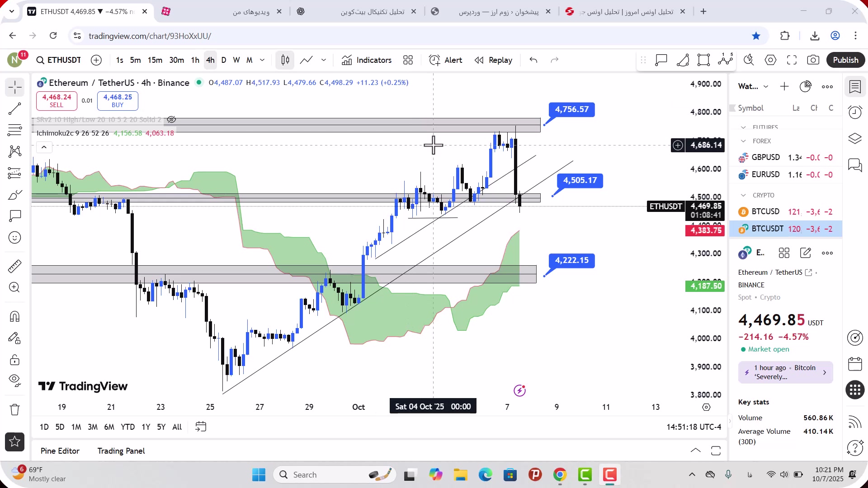Image resolution: width=868 pixels, height=488 pixels.
Task: Open the object tree layers panel
Action: (855, 139)
